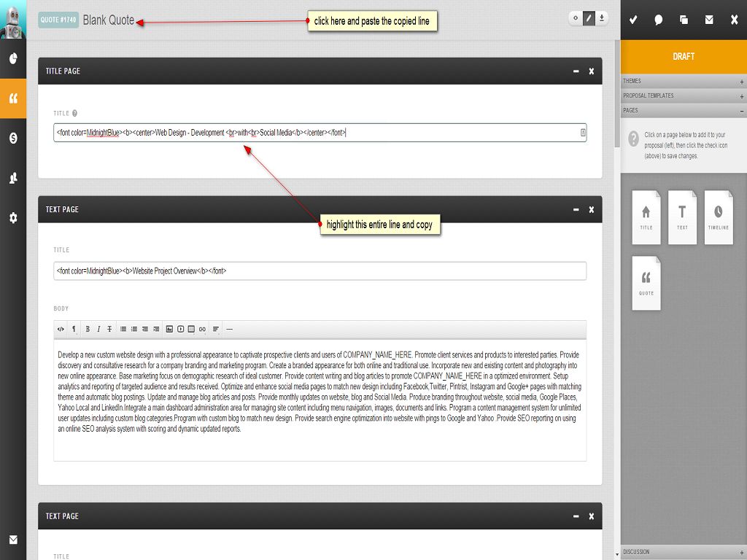Expand the Themes panel
Image resolution: width=747 pixels, height=560 pixels.
pos(684,81)
